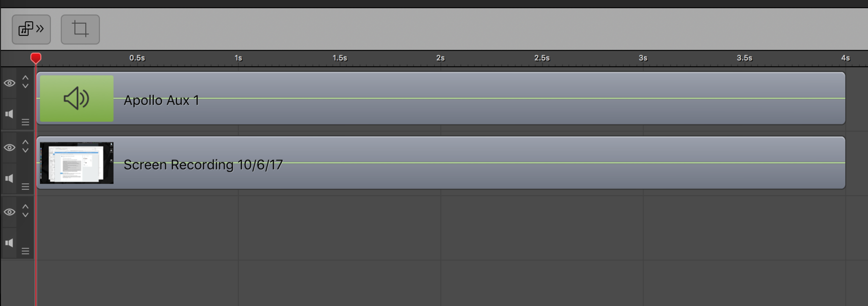Viewport: 868px width, 306px height.
Task: Expand the Apollo Aux 1 track height stepper
Action: pos(25,82)
